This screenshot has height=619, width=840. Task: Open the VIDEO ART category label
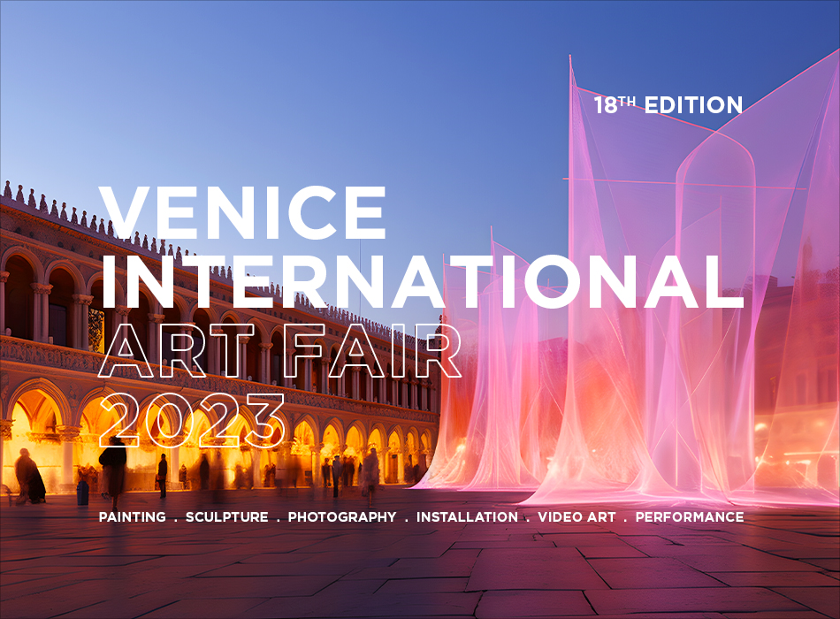click(x=577, y=516)
